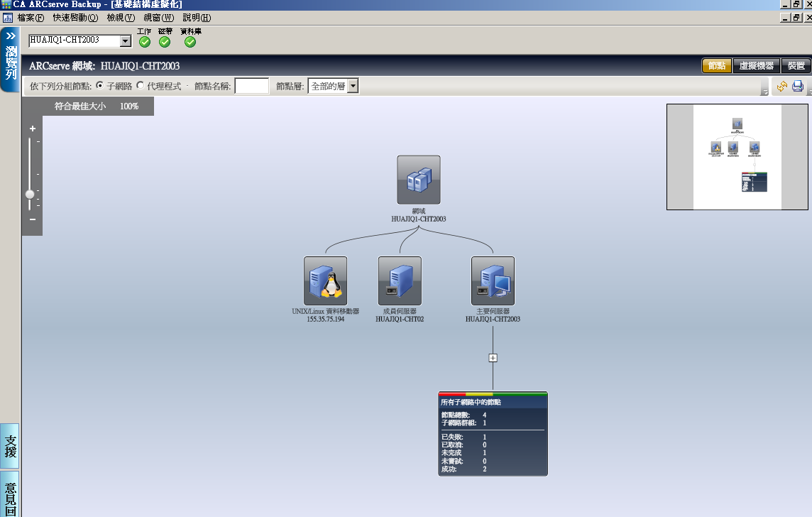Open the 說明(H) menu
The image size is (812, 517).
click(x=197, y=18)
